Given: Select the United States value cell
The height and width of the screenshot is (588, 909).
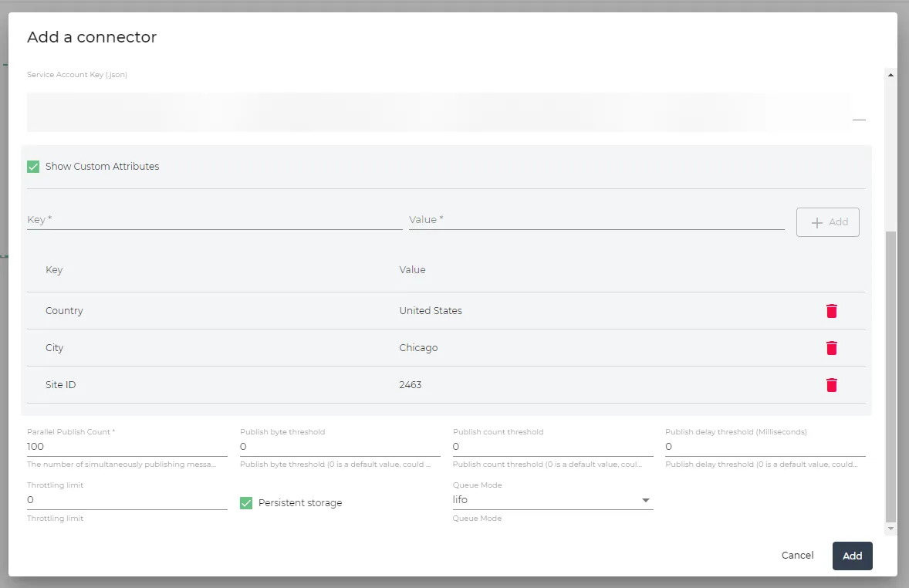Looking at the screenshot, I should point(431,311).
